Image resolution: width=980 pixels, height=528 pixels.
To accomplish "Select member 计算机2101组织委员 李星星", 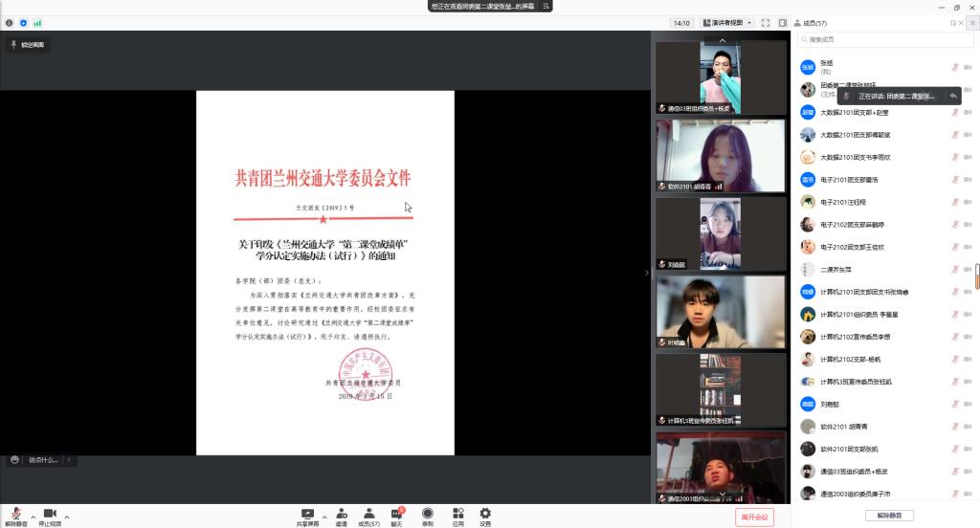I will [x=884, y=315].
